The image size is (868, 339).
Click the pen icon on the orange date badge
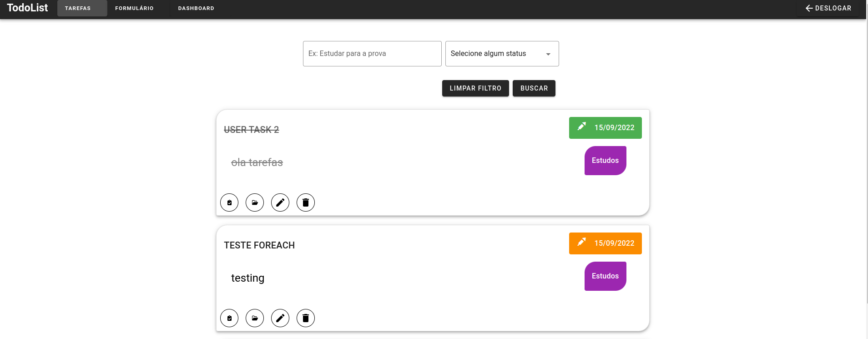[581, 242]
